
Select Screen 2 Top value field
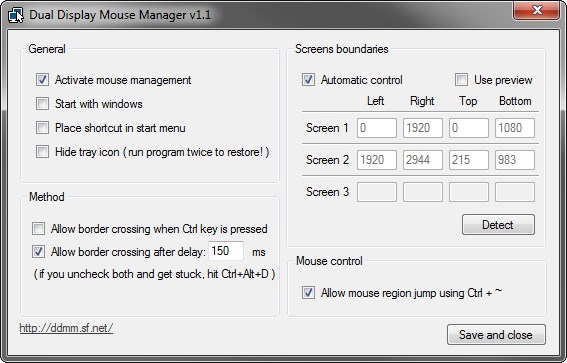point(469,160)
